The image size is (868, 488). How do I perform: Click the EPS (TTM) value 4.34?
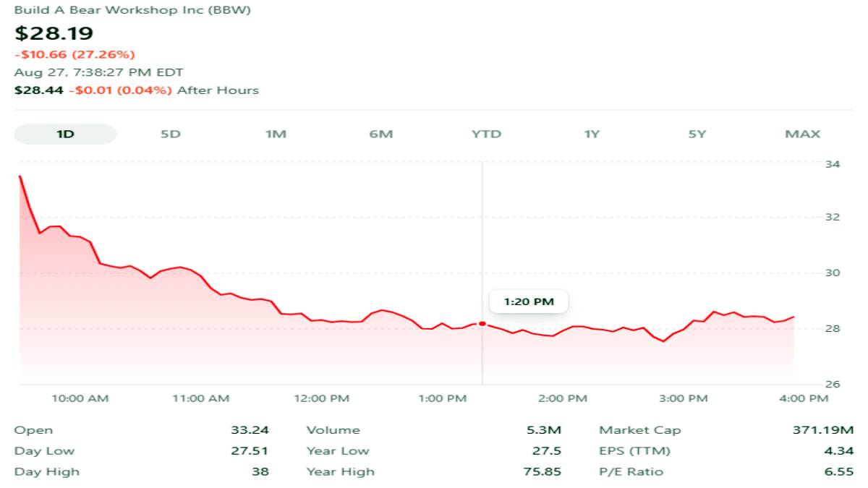click(x=840, y=451)
